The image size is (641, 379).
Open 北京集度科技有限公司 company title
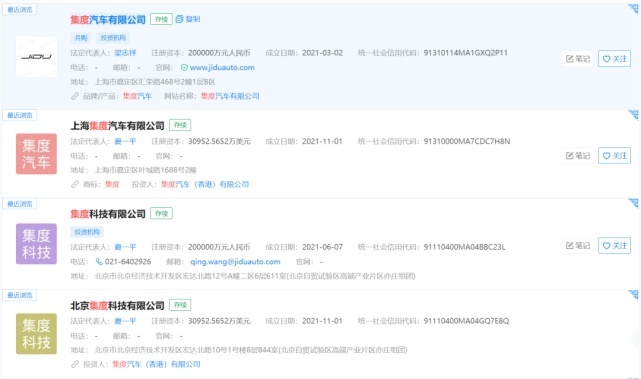tap(117, 305)
